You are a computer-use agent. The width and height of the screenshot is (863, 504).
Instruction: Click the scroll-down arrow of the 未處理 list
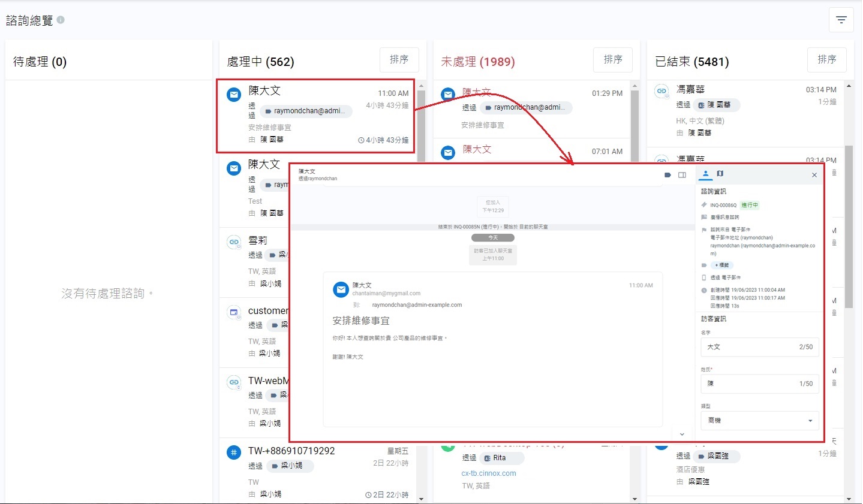point(635,499)
